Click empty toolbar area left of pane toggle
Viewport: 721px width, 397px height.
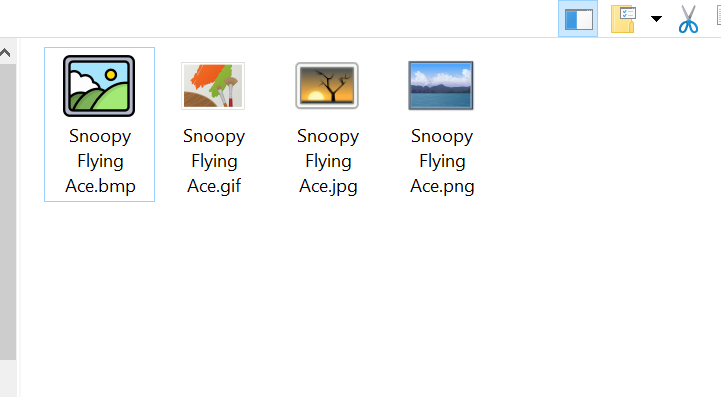click(x=276, y=18)
